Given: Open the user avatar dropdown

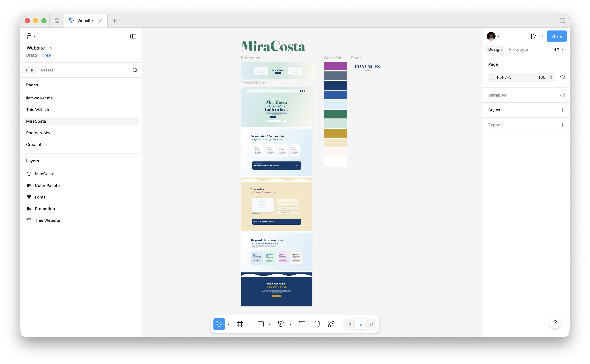Looking at the screenshot, I should pos(498,36).
